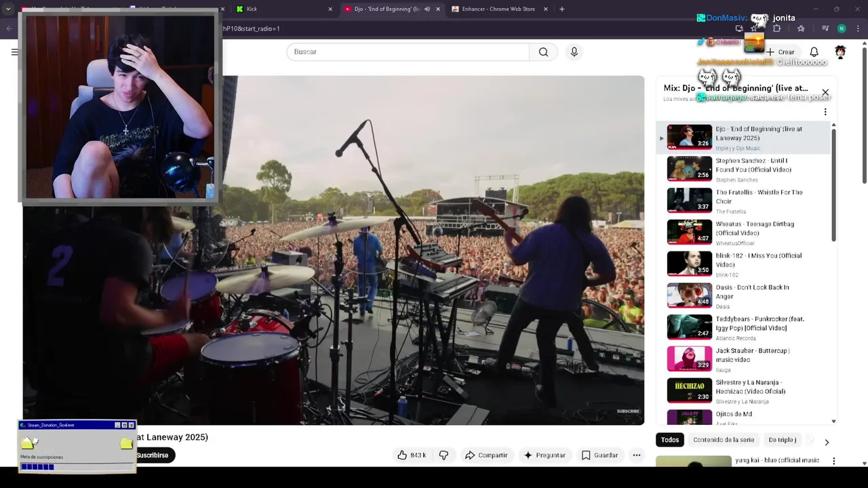Open the Chrome extensions puzzle icon
868x488 pixels.
coord(777,28)
